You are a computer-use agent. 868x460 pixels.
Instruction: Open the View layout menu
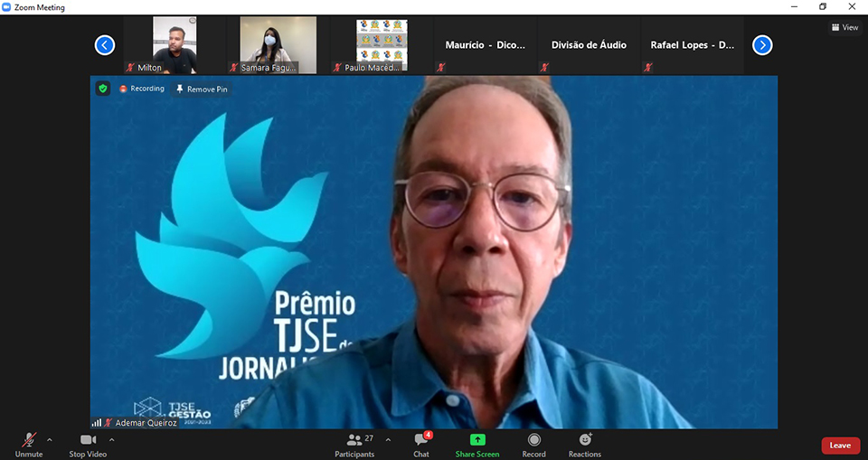(844, 27)
